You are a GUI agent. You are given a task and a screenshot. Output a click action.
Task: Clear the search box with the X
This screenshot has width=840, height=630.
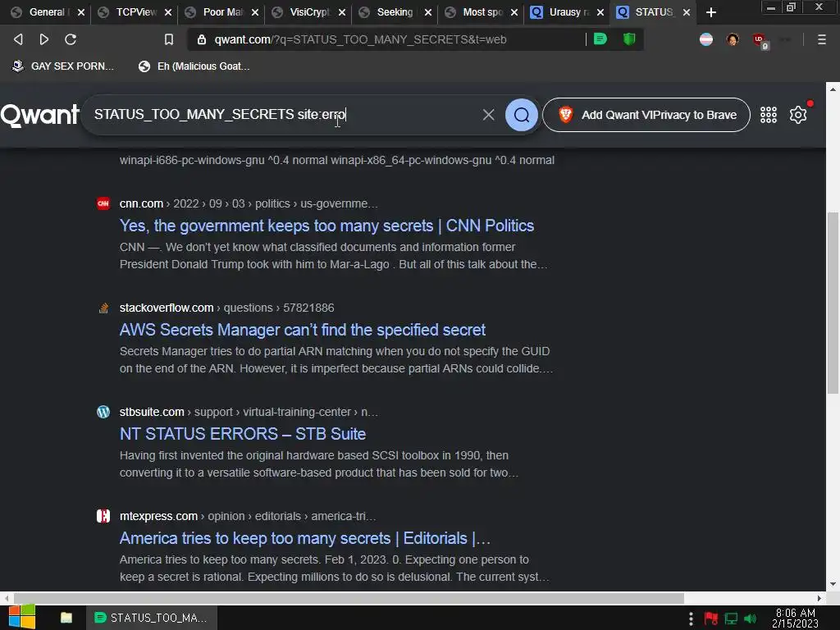pos(488,115)
